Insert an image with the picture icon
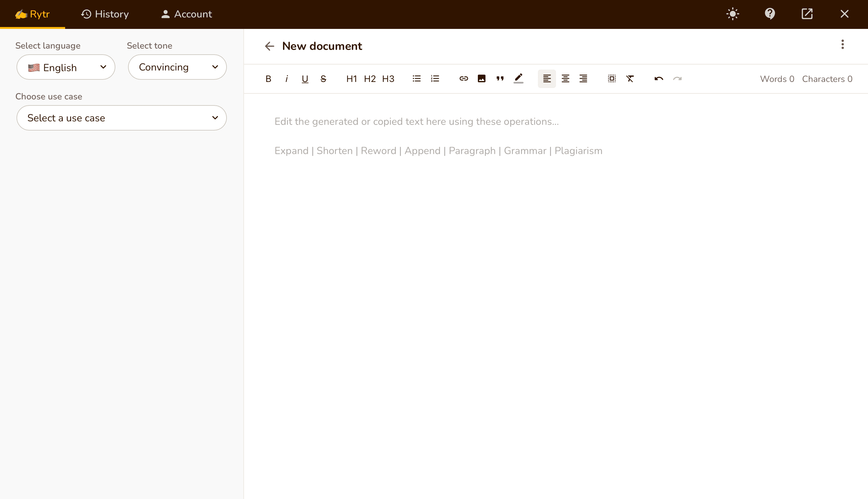868x499 pixels. click(x=482, y=79)
